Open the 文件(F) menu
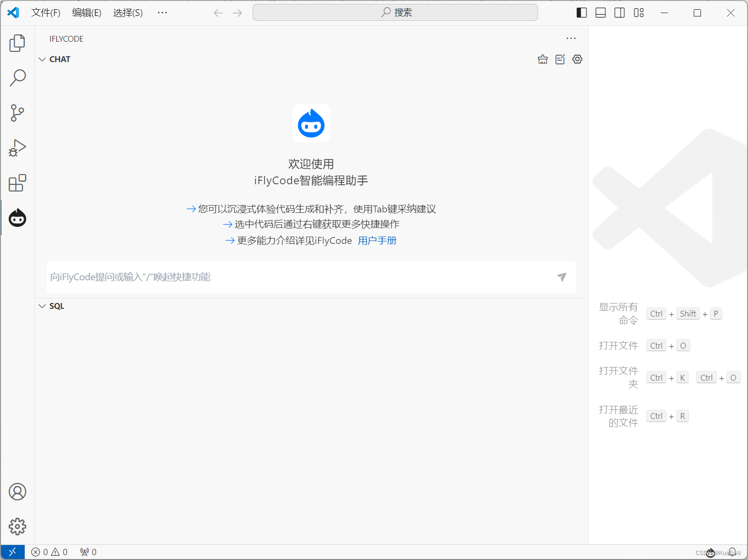This screenshot has height=560, width=748. tap(46, 13)
